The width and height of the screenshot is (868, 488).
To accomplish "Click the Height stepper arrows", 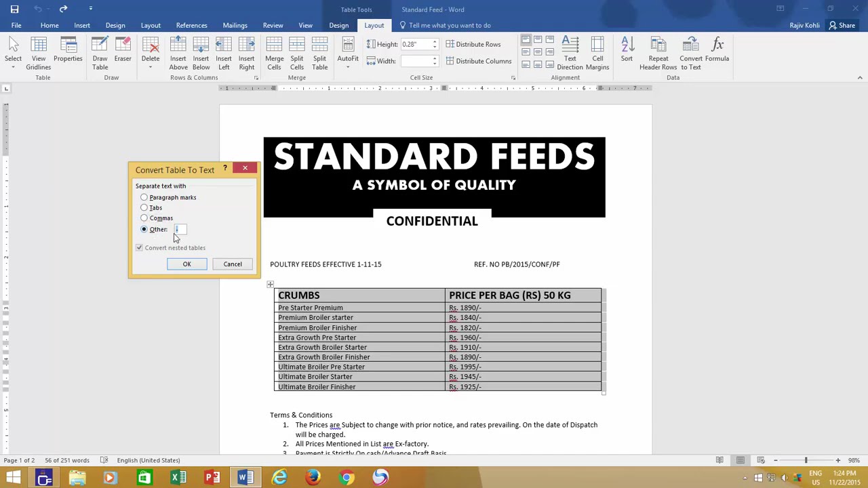I will click(x=435, y=44).
